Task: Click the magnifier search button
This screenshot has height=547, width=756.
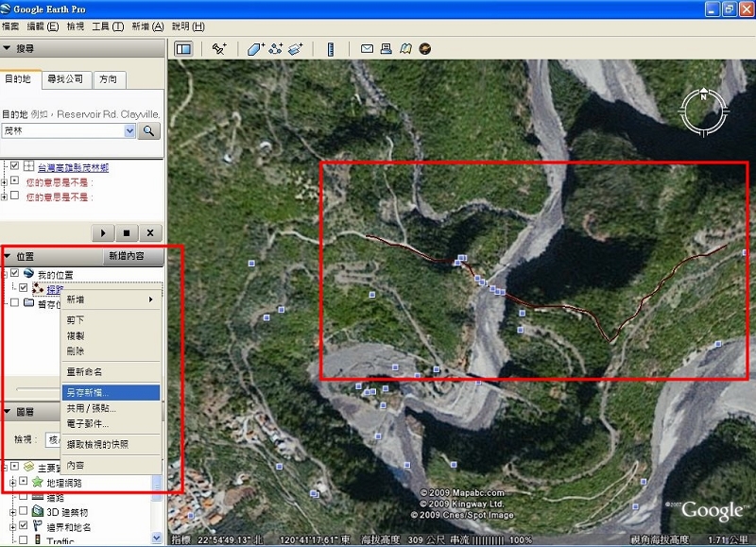Action: (148, 131)
